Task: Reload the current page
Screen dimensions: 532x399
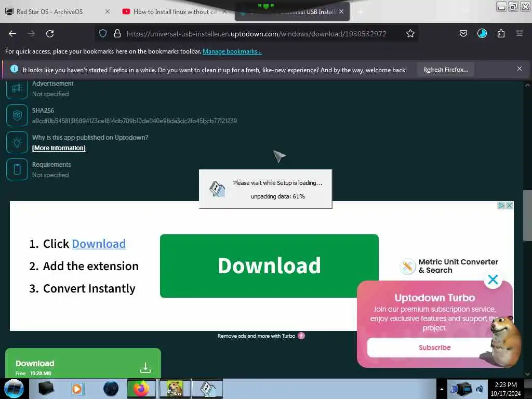Action: click(x=50, y=34)
